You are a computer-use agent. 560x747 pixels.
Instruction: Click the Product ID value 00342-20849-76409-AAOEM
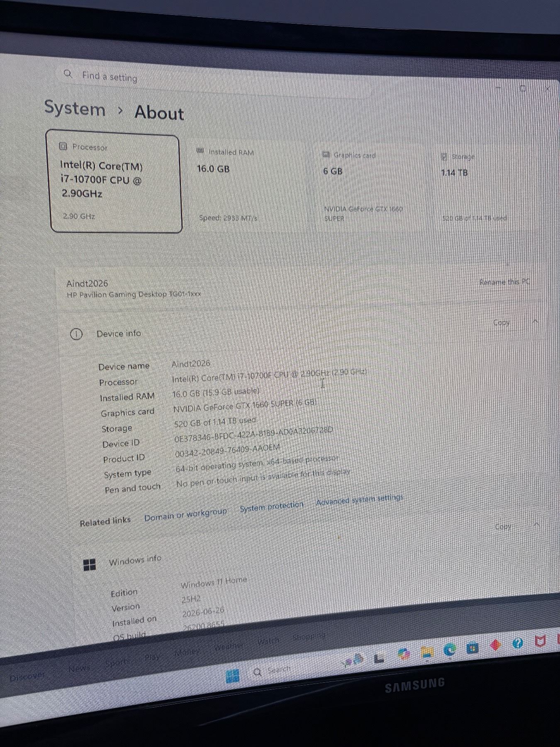click(x=228, y=451)
